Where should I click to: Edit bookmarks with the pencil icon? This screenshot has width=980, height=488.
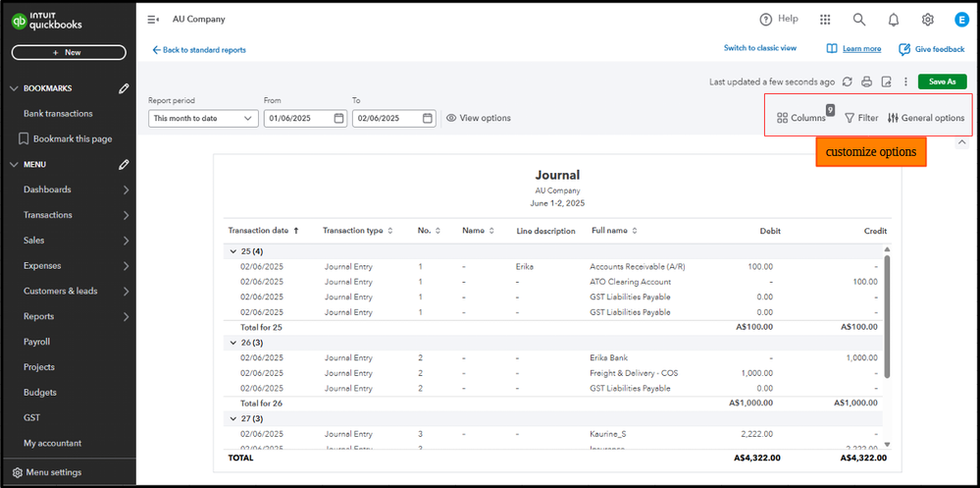[x=124, y=88]
